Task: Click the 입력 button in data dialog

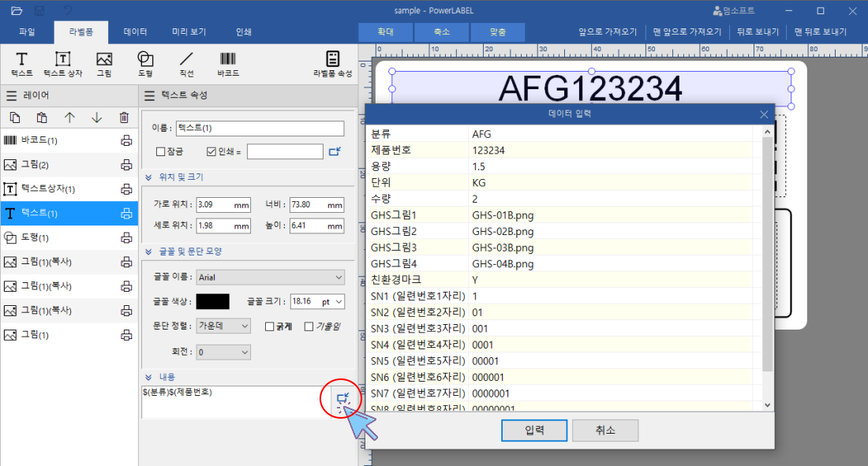Action: point(534,430)
